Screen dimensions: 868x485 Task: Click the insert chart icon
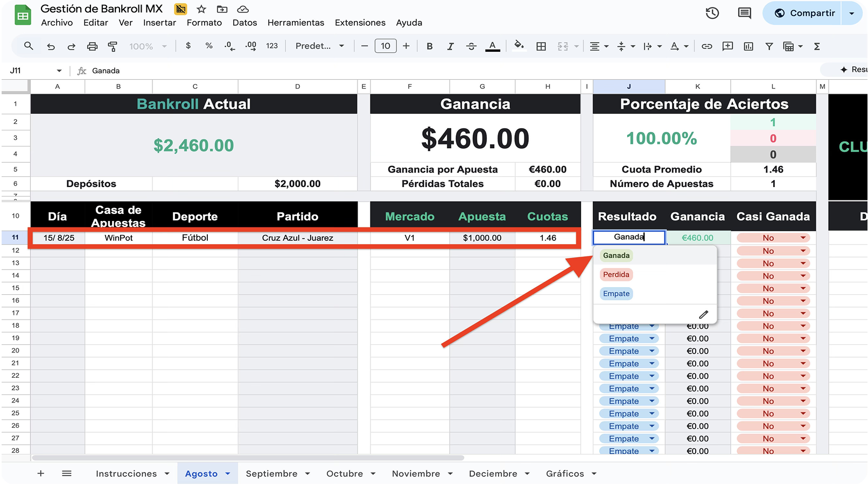click(x=748, y=46)
